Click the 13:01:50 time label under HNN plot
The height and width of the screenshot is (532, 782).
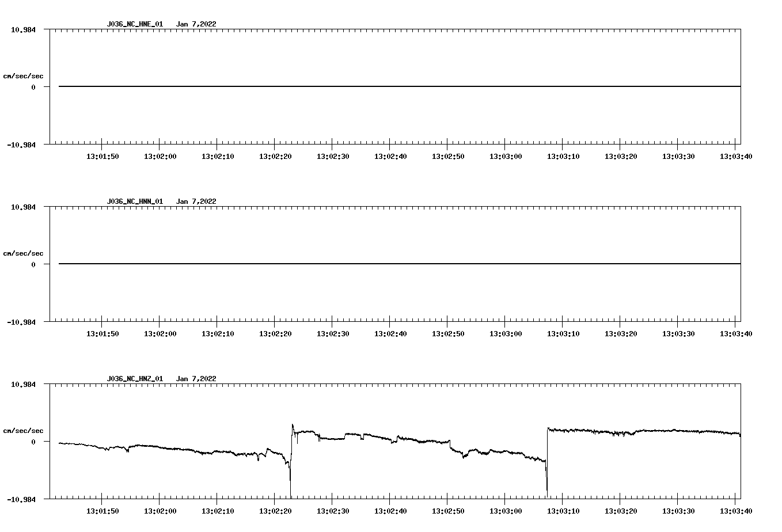[103, 334]
